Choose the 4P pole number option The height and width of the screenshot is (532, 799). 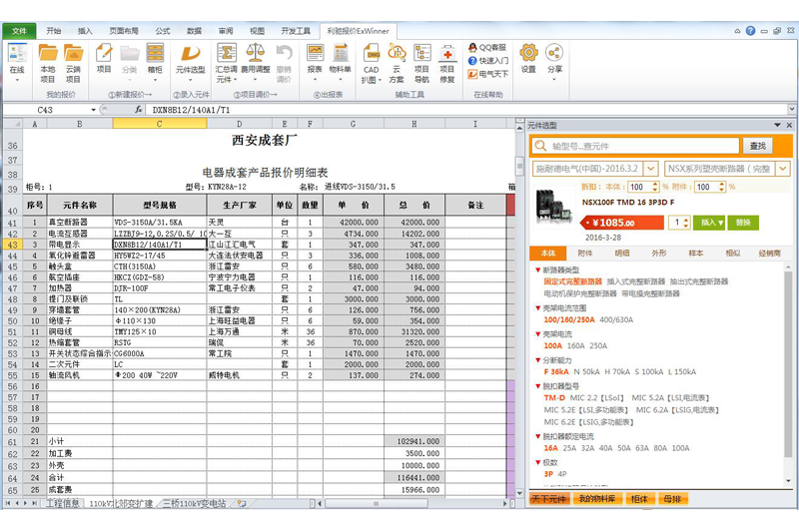tap(562, 474)
